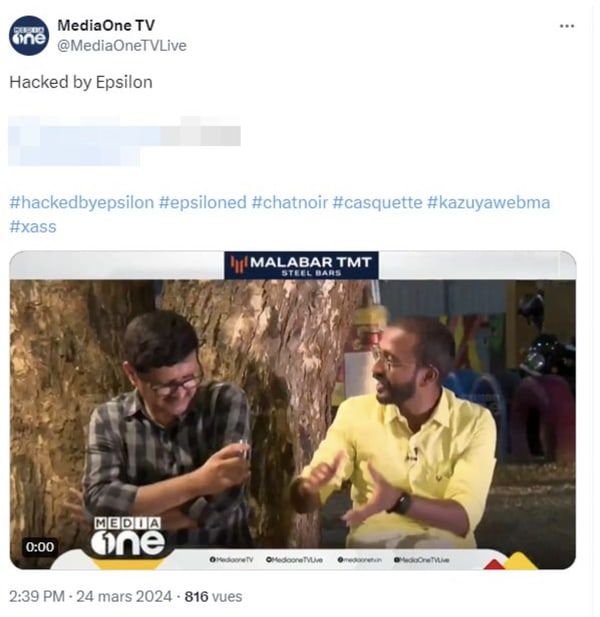The height and width of the screenshot is (617, 600).
Task: Open the tweet's three-dot more menu
Action: [x=567, y=26]
